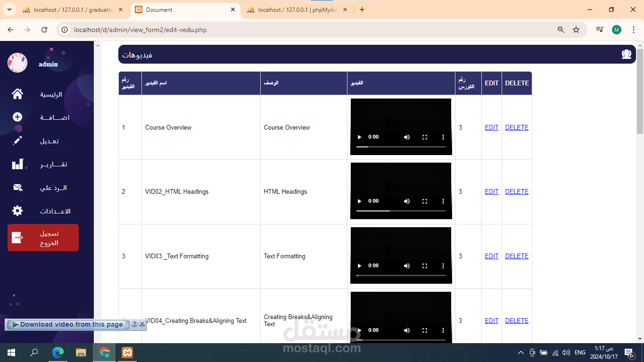
Task: Click the user icon in فيديوهات header
Action: click(x=626, y=54)
